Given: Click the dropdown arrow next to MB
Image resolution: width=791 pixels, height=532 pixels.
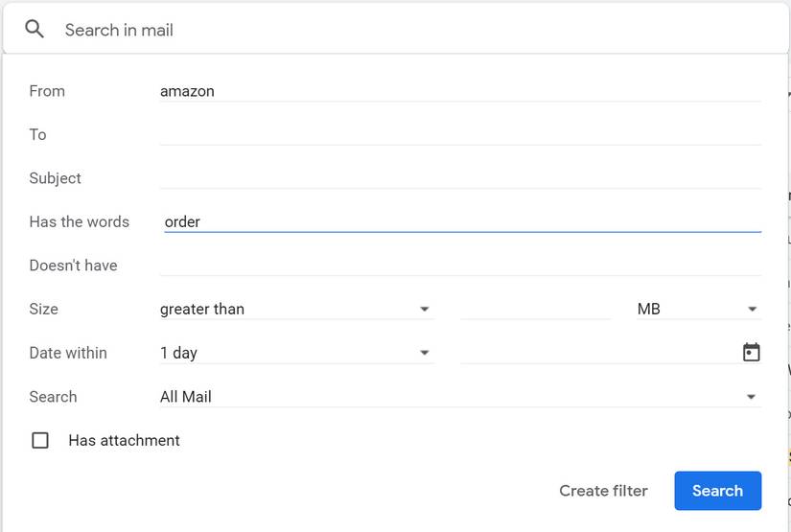Looking at the screenshot, I should click(x=753, y=310).
